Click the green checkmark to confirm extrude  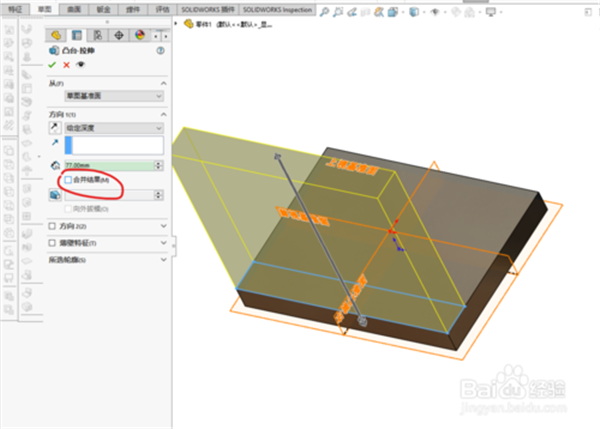click(x=52, y=64)
